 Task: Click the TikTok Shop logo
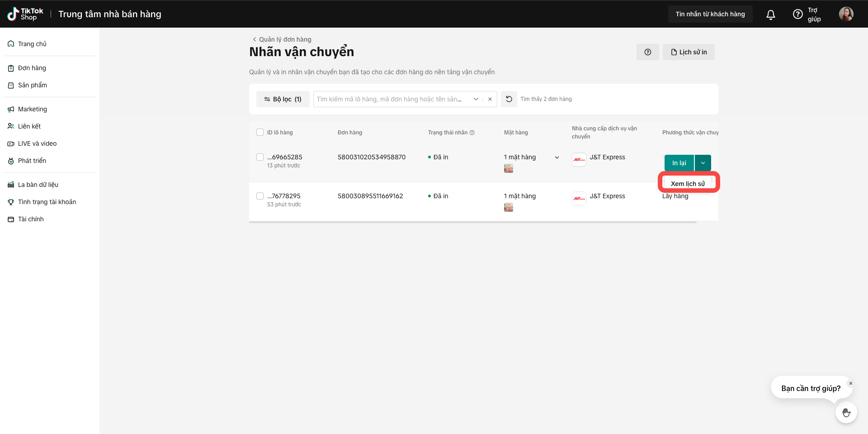pyautogui.click(x=26, y=14)
